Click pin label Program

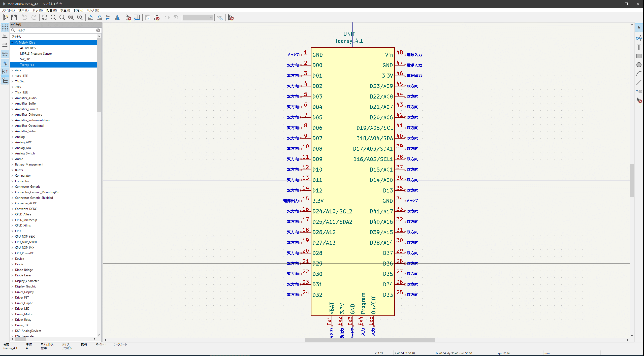pyautogui.click(x=363, y=303)
